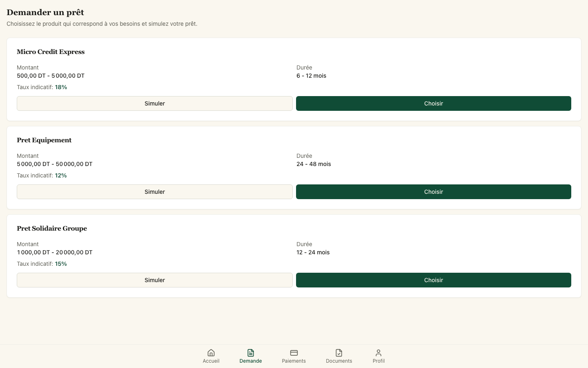Screen dimensions: 588x368
Task: Click the Paiements card icon
Action: tap(294, 352)
